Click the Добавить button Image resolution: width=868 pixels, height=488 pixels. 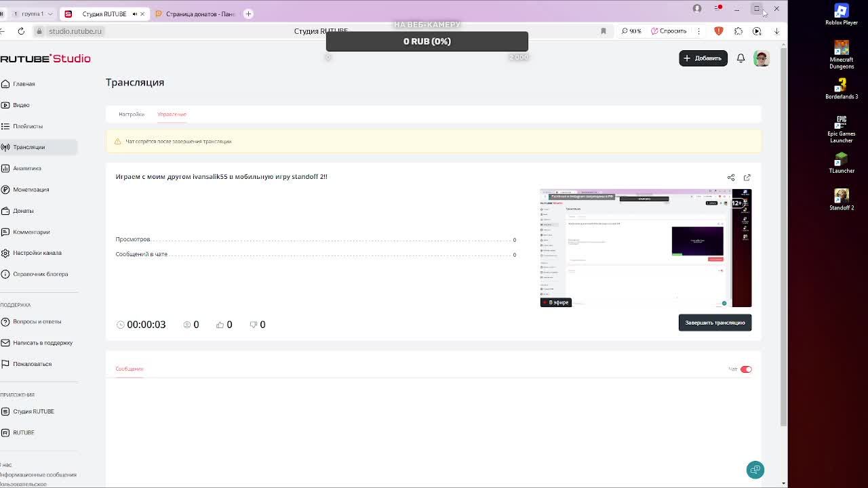[x=703, y=58]
